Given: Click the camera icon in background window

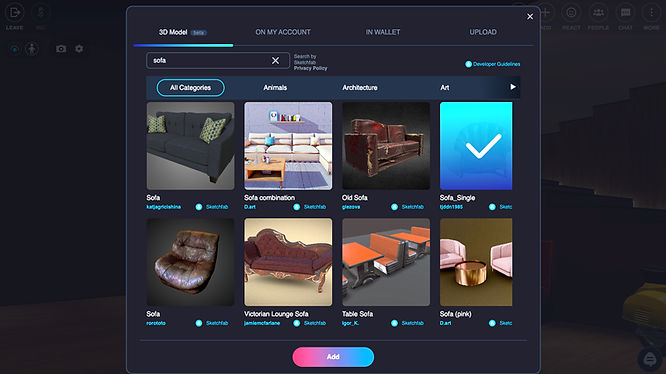Looking at the screenshot, I should tap(61, 49).
